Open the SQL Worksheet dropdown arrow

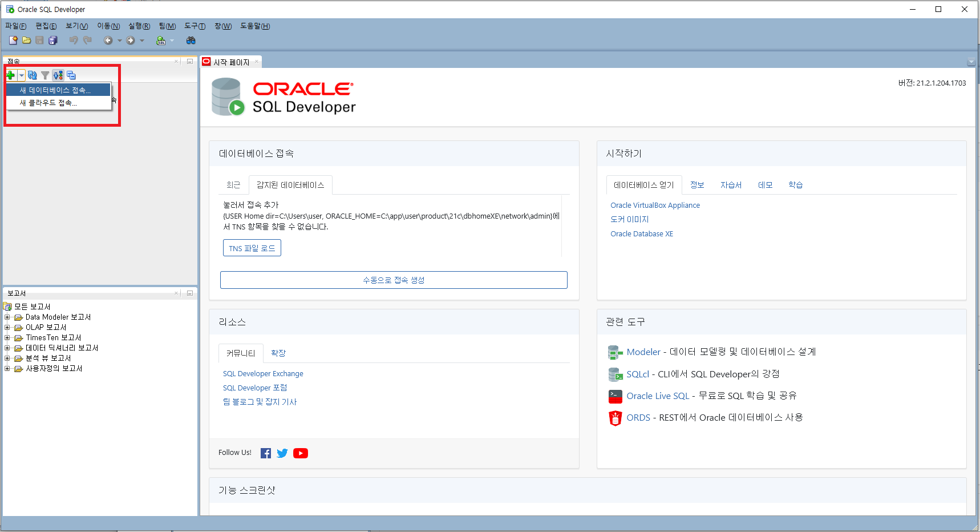click(172, 41)
